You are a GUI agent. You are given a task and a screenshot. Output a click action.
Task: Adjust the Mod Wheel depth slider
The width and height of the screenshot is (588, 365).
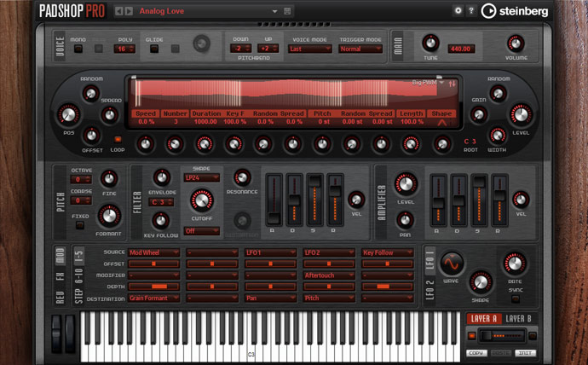click(154, 287)
